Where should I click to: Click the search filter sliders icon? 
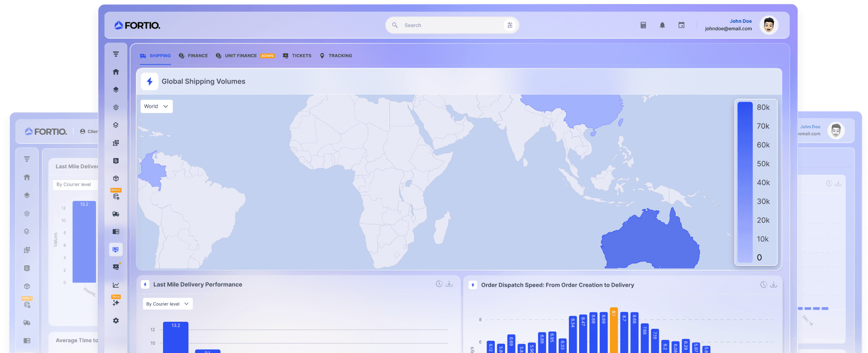tap(510, 25)
